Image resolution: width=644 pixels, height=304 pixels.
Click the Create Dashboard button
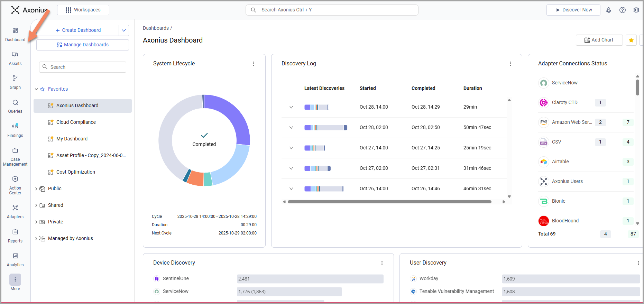click(x=78, y=30)
